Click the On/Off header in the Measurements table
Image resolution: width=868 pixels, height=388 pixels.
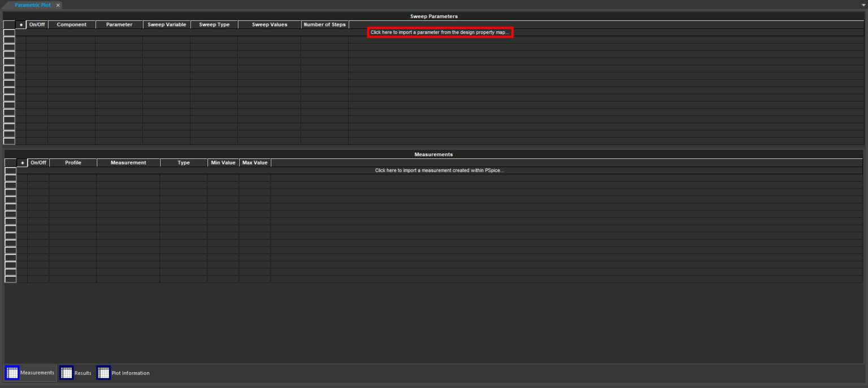[38, 162]
